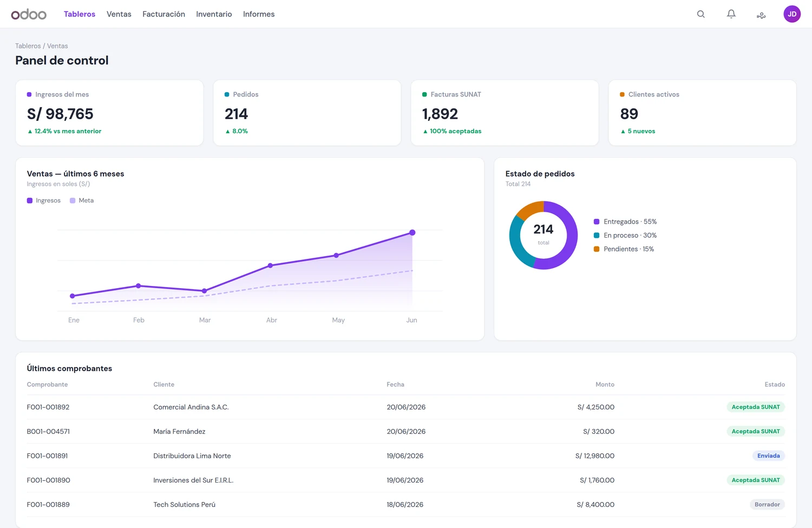Open comprobante F001-001889

click(x=48, y=505)
